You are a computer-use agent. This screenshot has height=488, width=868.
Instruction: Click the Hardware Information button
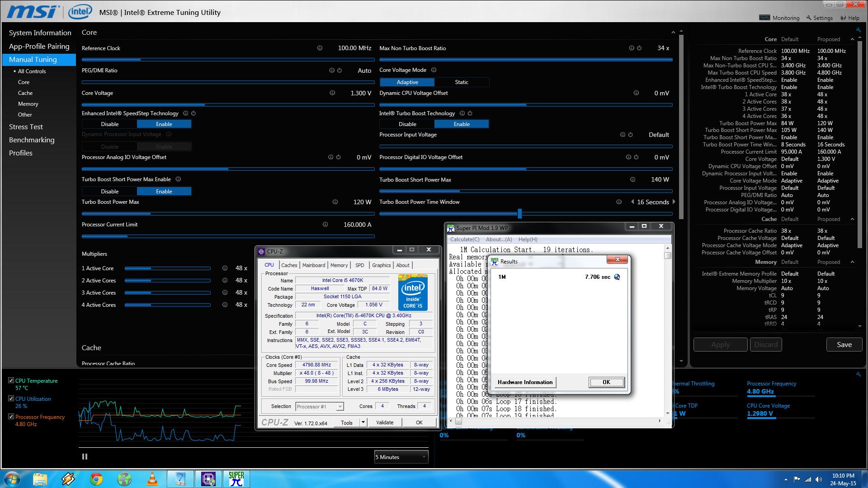[x=525, y=382]
